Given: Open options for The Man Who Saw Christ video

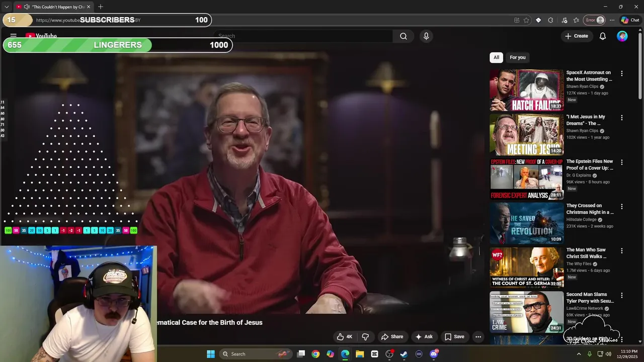Looking at the screenshot, I should click(x=622, y=251).
